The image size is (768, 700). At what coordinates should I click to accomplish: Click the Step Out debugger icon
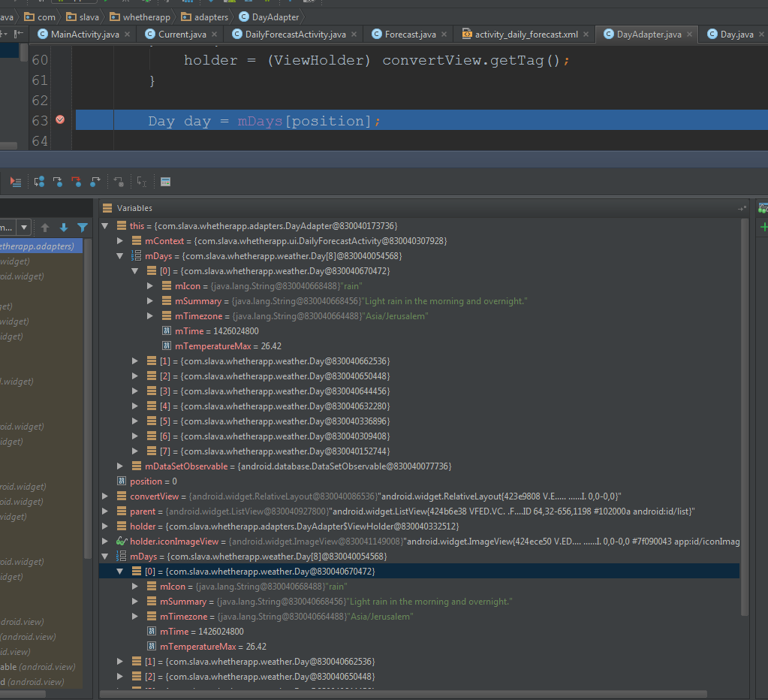pos(95,182)
